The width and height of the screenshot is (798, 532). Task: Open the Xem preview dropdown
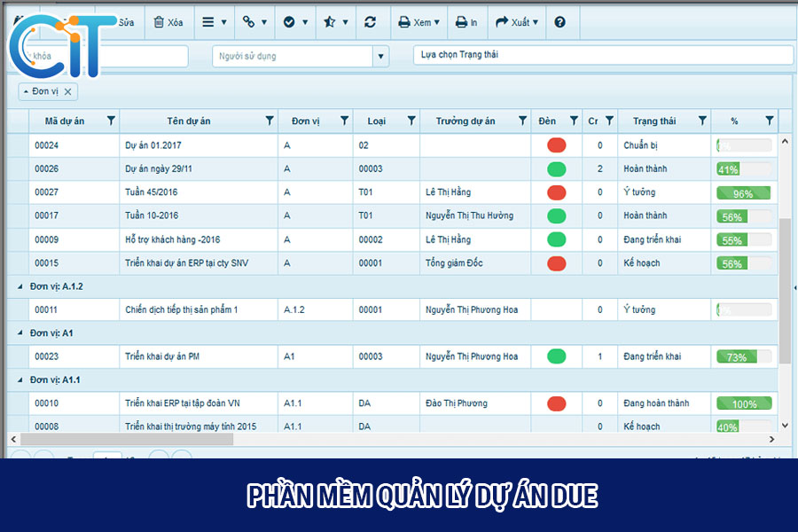[x=419, y=22]
